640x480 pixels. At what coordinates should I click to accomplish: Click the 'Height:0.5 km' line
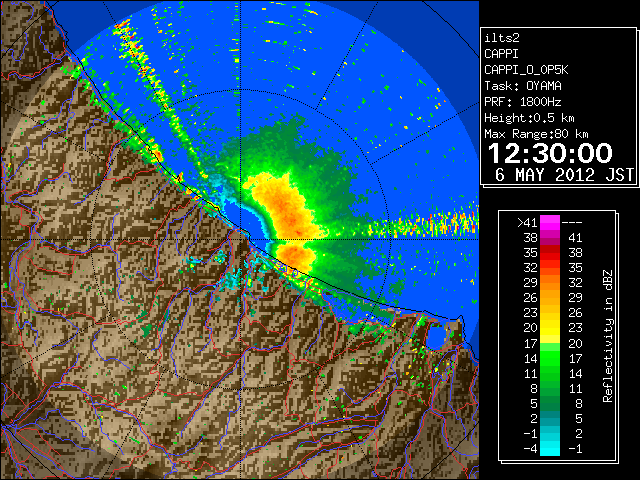pos(529,118)
